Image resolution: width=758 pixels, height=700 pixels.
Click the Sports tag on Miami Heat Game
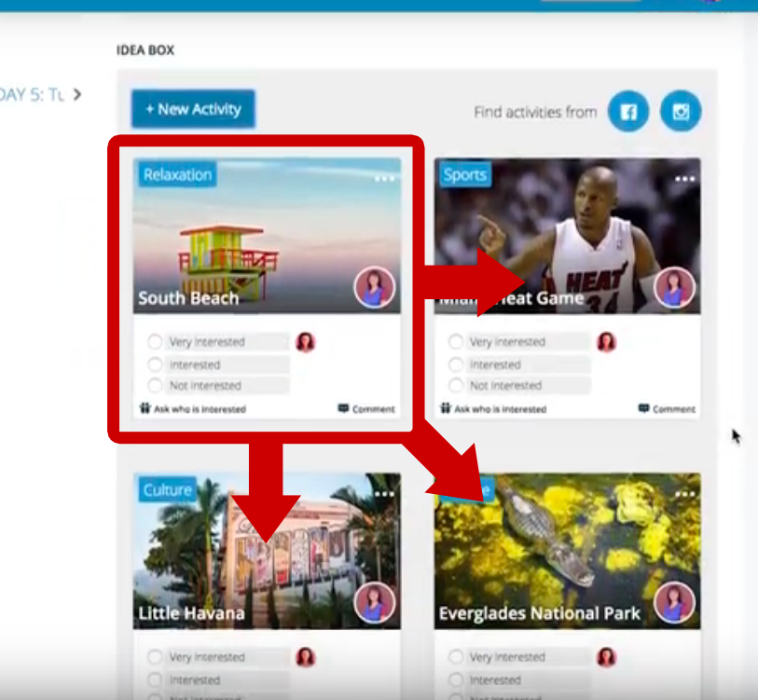(465, 174)
